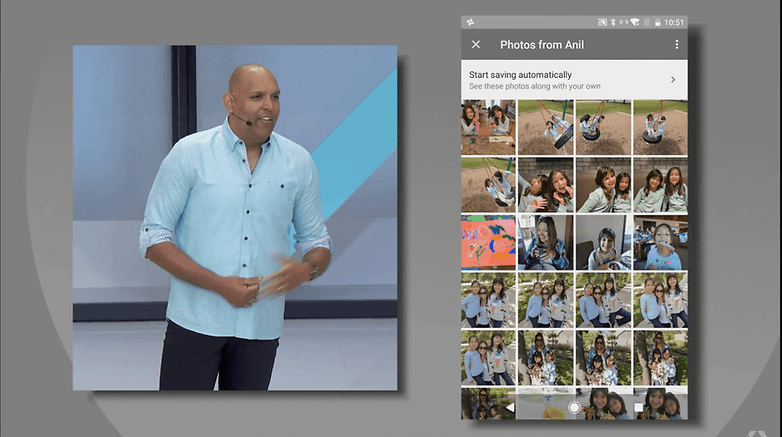Screen dimensions: 782x437
Task: Tap the battery status icon
Action: click(658, 22)
